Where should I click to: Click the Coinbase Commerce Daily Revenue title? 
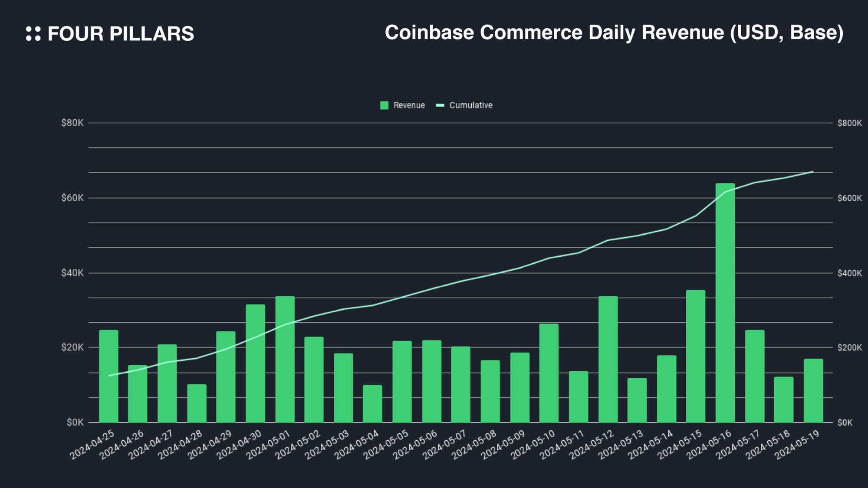(614, 33)
